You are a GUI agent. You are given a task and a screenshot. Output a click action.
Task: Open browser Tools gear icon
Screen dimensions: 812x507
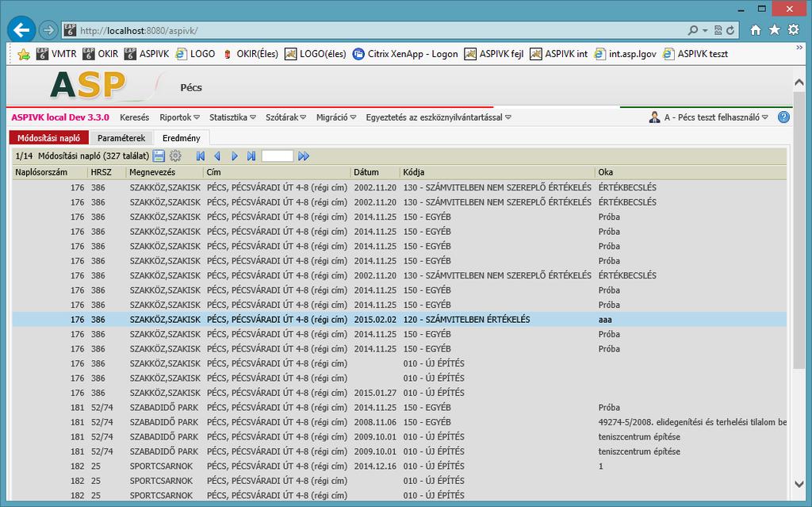pos(793,30)
